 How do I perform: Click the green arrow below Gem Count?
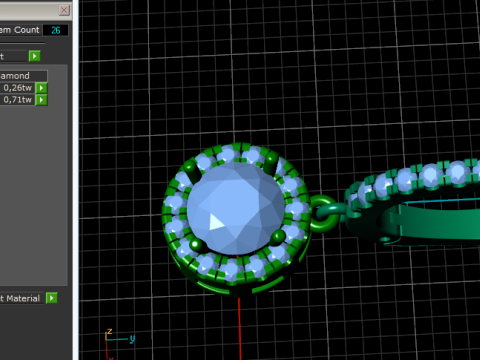(34, 56)
